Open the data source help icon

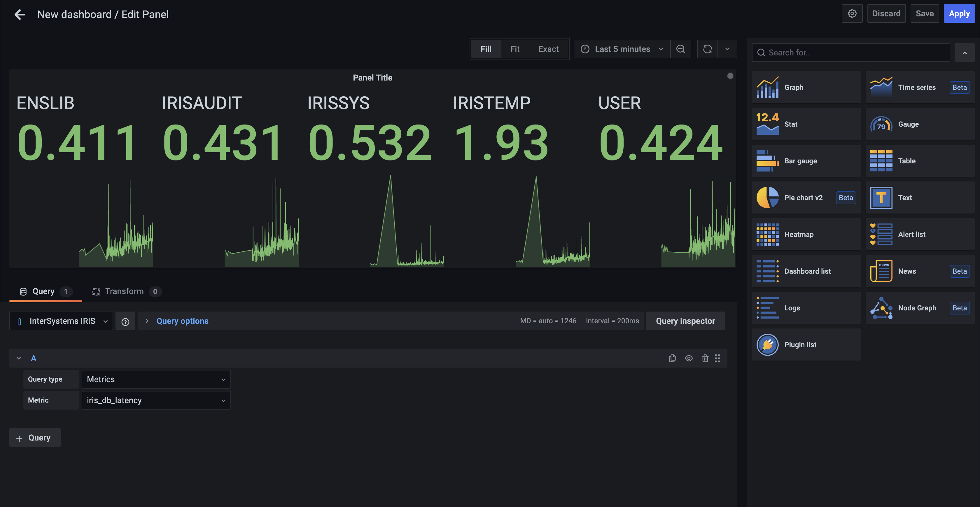[x=125, y=322]
